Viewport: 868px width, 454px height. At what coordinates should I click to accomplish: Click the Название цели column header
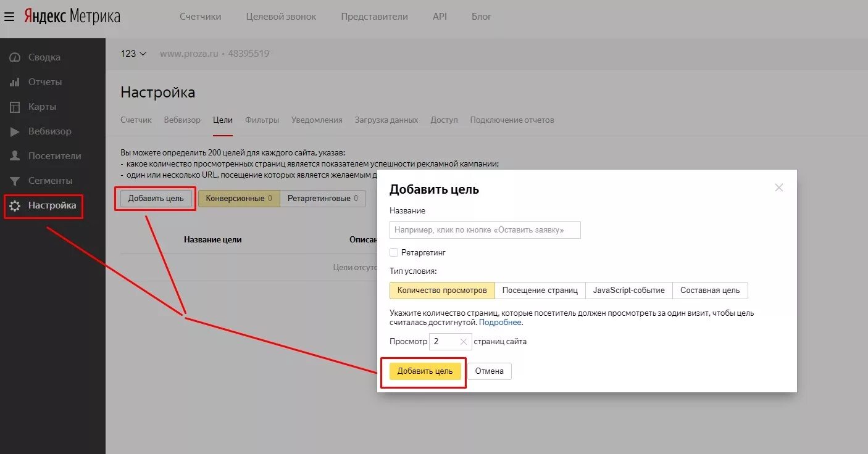[213, 239]
